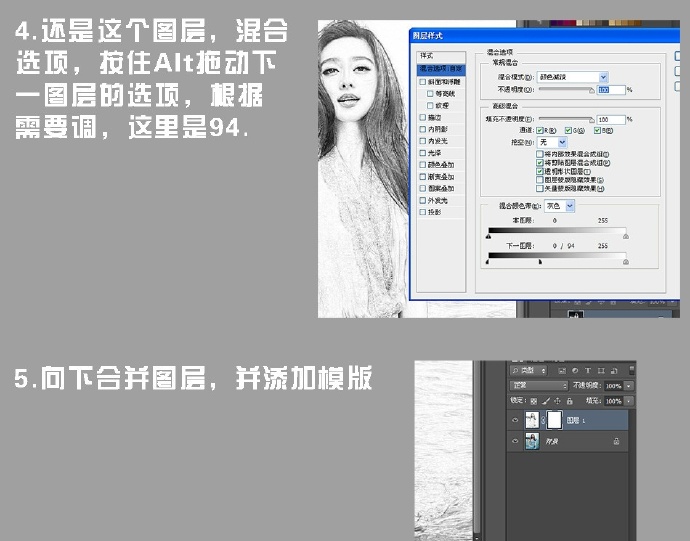Select the smart object filter icon

[614, 371]
